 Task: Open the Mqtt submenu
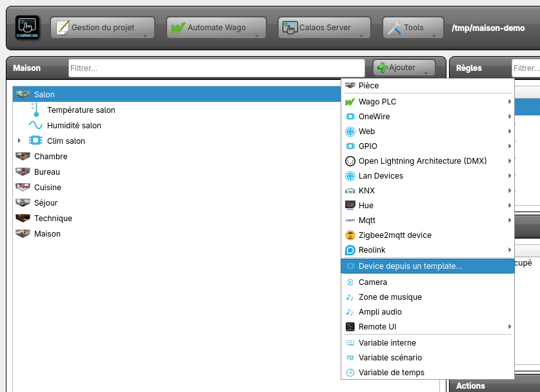point(427,220)
